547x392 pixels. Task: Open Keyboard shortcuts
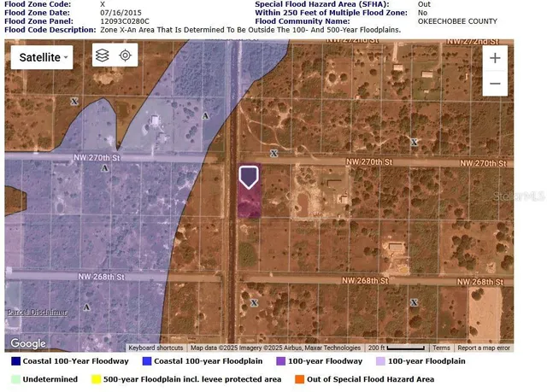tap(156, 348)
